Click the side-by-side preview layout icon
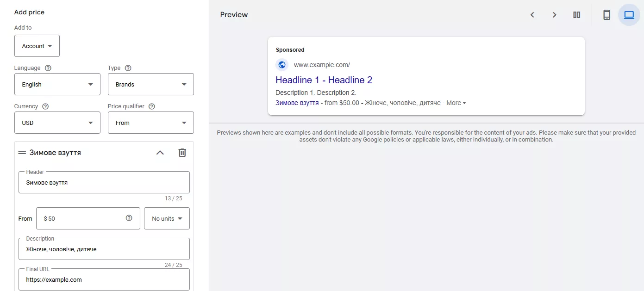644x291 pixels. pos(576,15)
